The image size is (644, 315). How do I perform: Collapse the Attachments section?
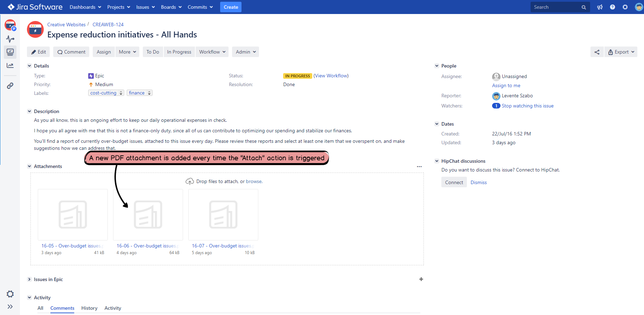tap(29, 166)
